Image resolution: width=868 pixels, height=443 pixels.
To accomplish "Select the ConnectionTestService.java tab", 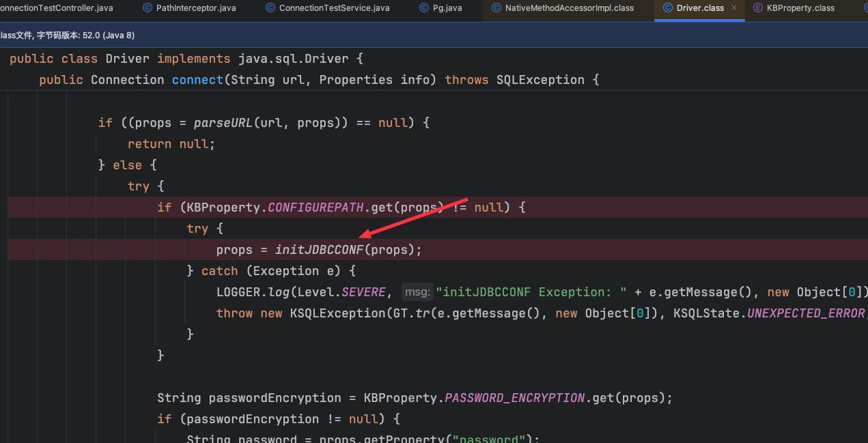I will (x=335, y=8).
